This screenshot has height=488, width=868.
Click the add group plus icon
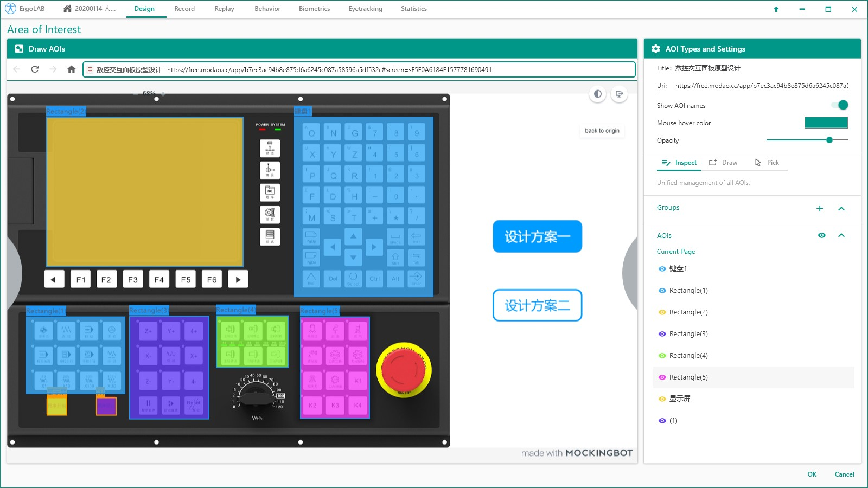[820, 208]
